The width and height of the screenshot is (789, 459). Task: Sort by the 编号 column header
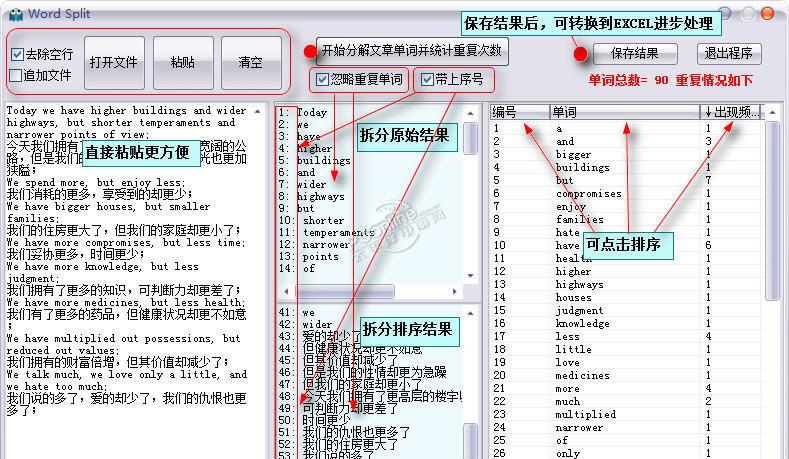point(520,112)
